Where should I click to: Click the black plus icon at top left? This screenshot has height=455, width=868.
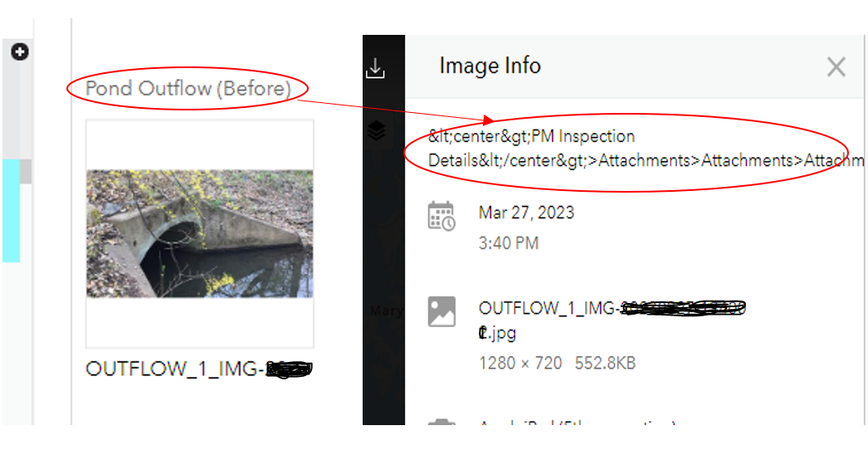[x=20, y=52]
